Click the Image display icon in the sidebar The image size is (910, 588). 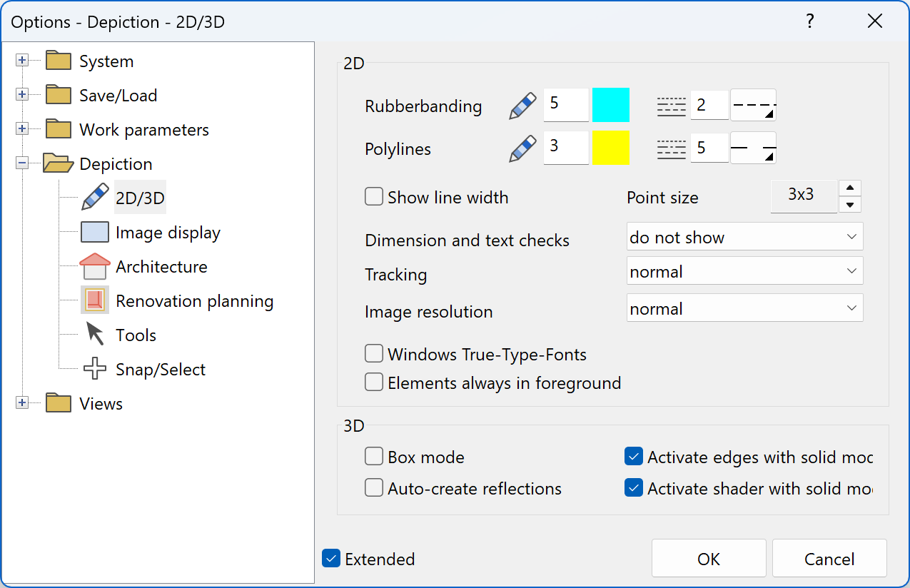(x=93, y=232)
